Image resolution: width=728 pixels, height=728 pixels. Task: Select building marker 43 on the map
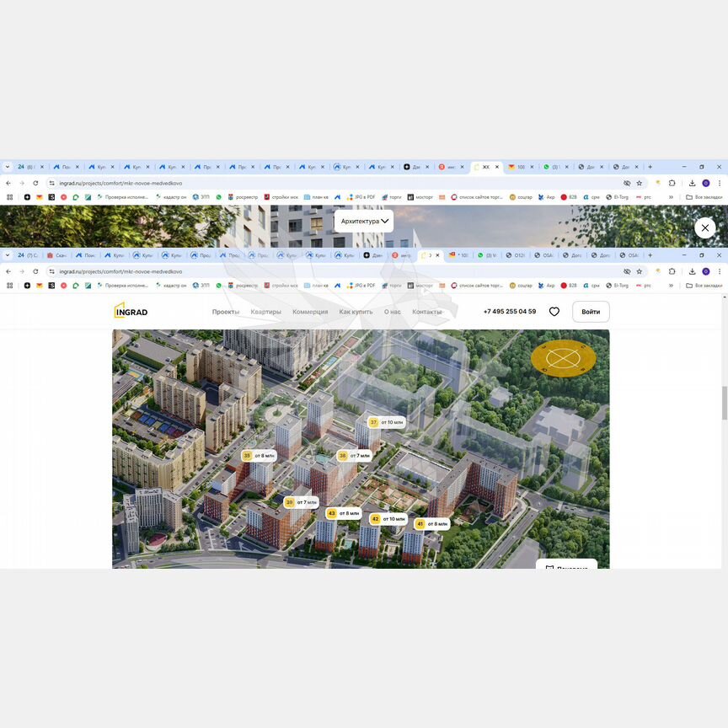coord(331,513)
